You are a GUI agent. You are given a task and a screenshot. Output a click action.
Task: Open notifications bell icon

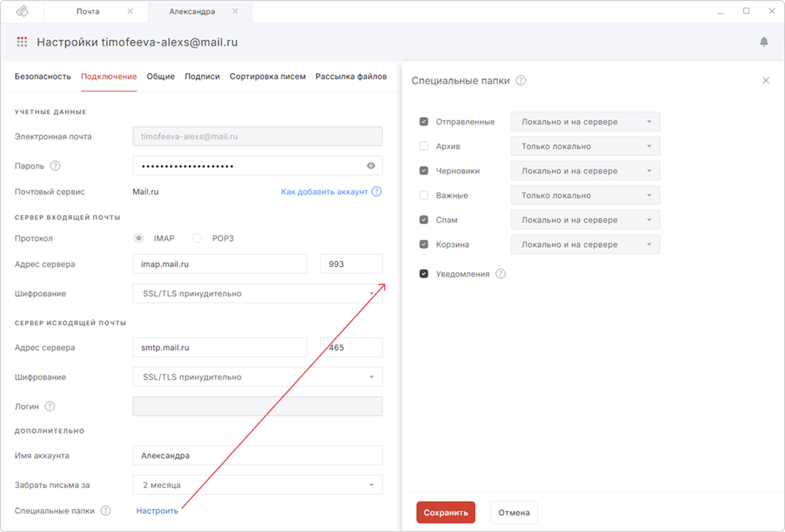pyautogui.click(x=763, y=42)
